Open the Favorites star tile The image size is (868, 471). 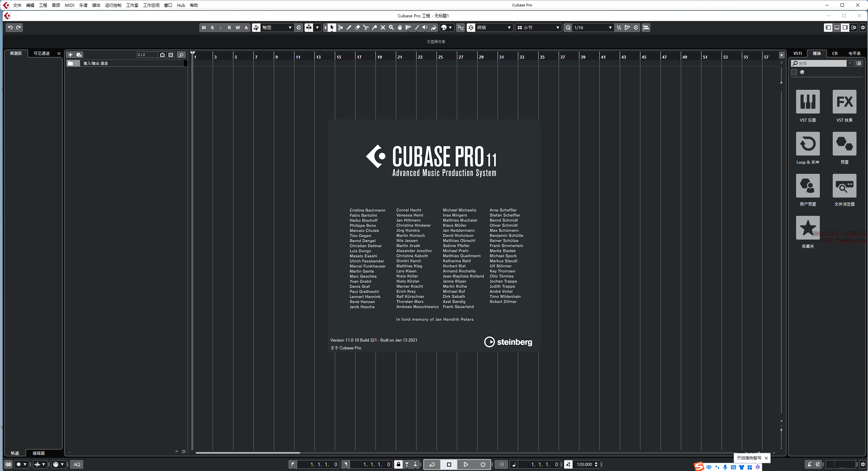tap(808, 228)
